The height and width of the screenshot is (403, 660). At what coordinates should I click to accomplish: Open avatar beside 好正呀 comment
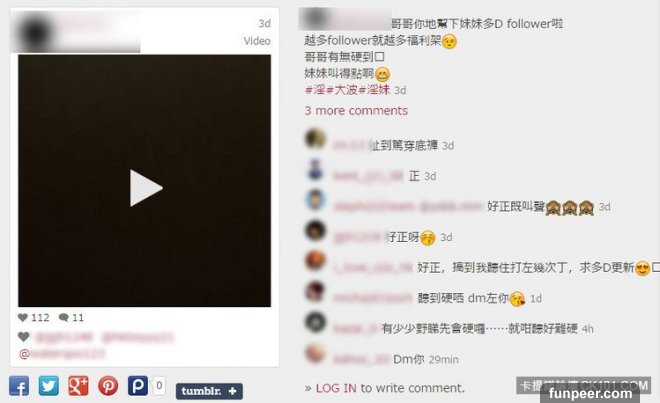point(316,231)
